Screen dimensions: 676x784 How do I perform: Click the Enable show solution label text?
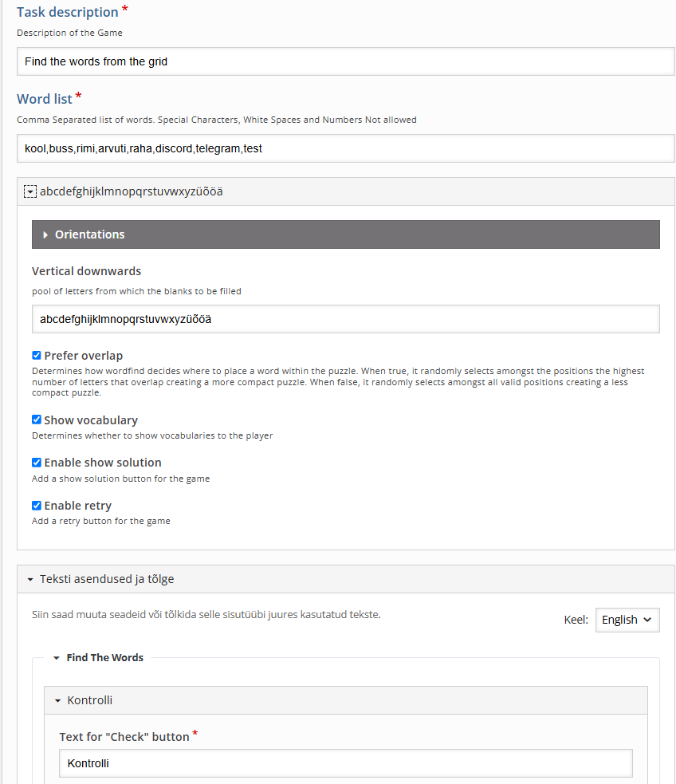pos(103,463)
